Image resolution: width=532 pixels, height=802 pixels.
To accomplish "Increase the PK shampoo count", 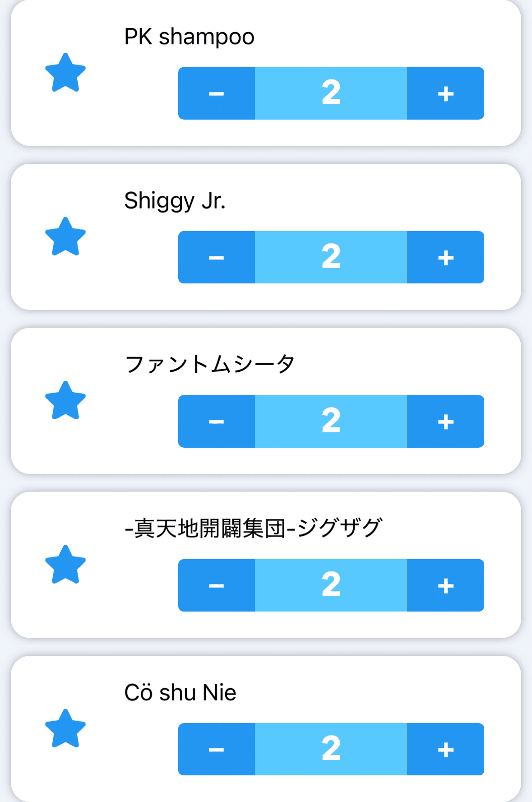I will 445,93.
